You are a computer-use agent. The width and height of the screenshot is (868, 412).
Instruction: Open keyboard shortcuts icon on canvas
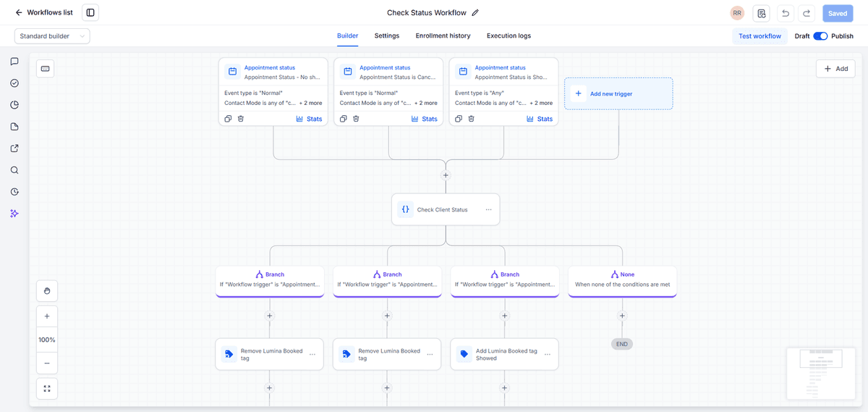(x=45, y=68)
